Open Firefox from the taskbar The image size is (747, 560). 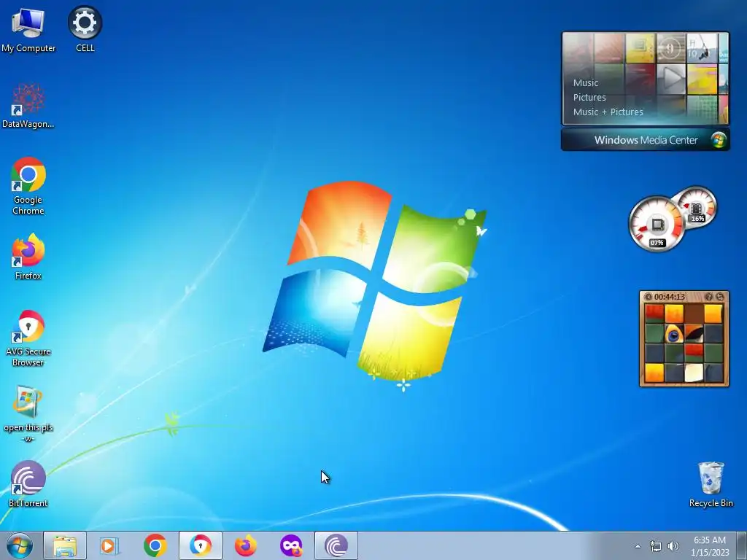point(245,545)
